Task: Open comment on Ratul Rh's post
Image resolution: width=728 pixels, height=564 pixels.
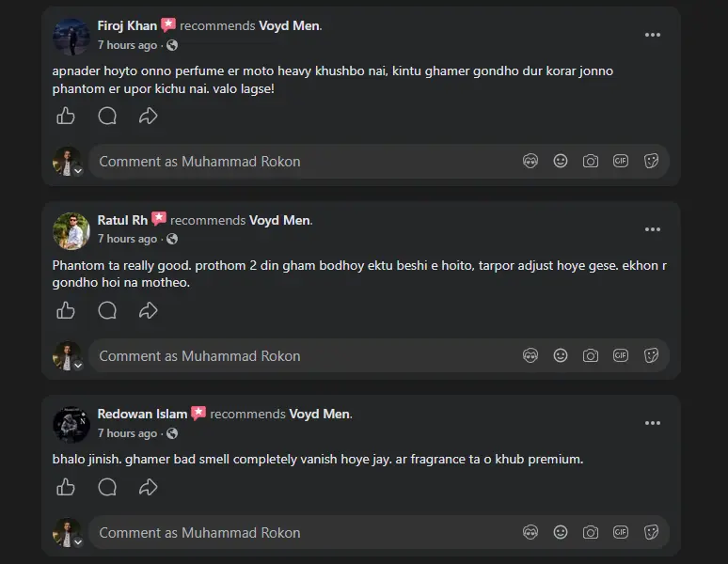Action: point(107,310)
